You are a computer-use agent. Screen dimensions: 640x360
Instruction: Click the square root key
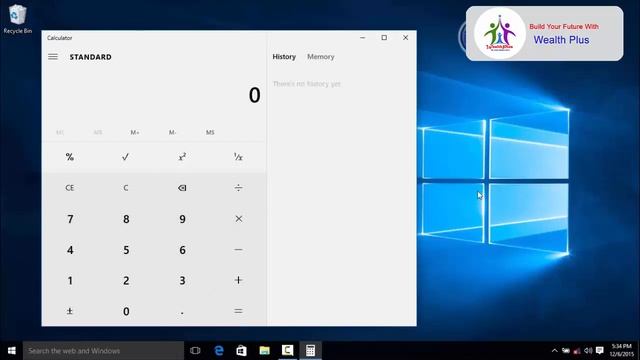coord(126,157)
